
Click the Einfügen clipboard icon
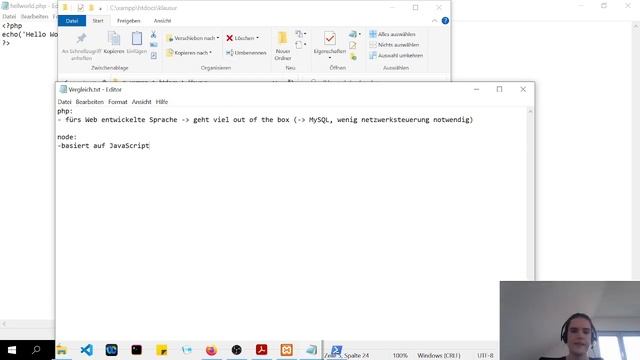[137, 38]
